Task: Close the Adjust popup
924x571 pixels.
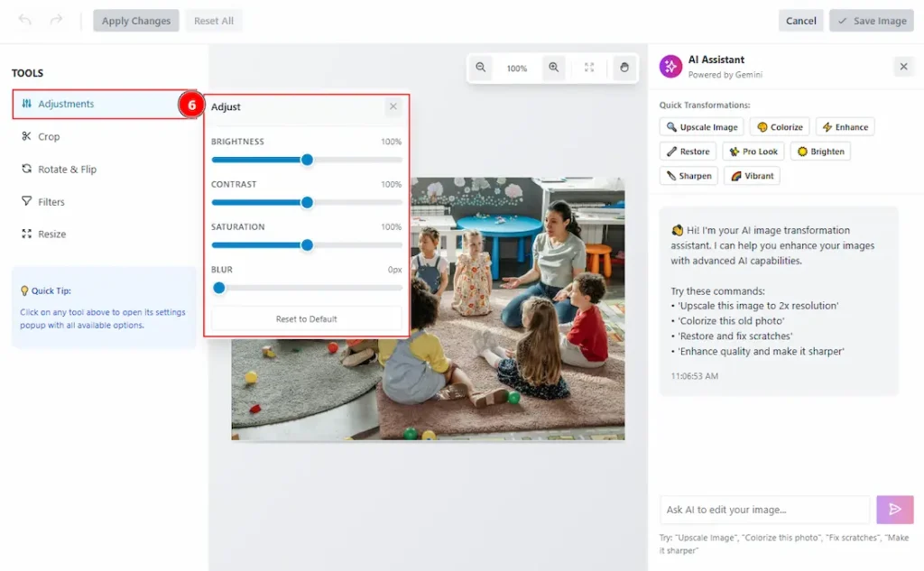Action: (393, 106)
